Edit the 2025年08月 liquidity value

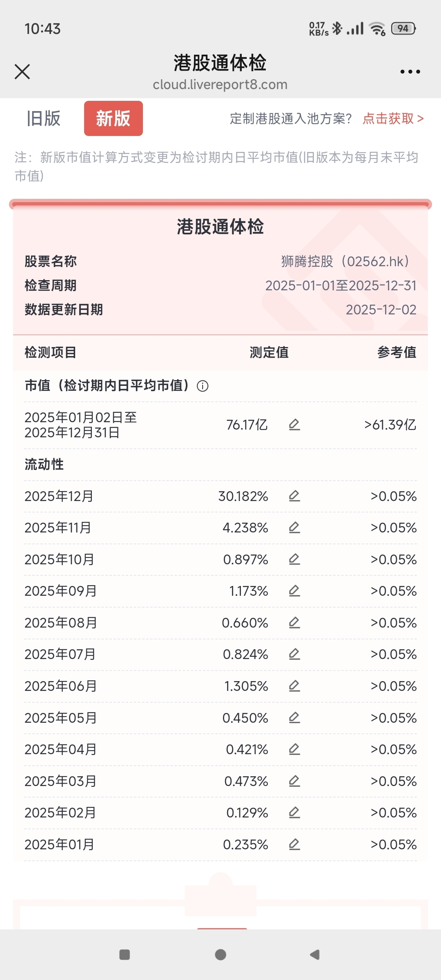point(294,623)
